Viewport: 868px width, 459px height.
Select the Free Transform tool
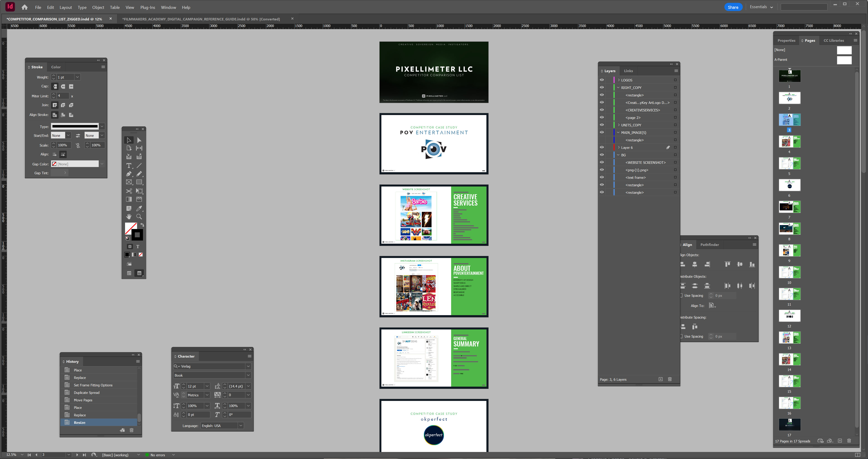pyautogui.click(x=139, y=191)
